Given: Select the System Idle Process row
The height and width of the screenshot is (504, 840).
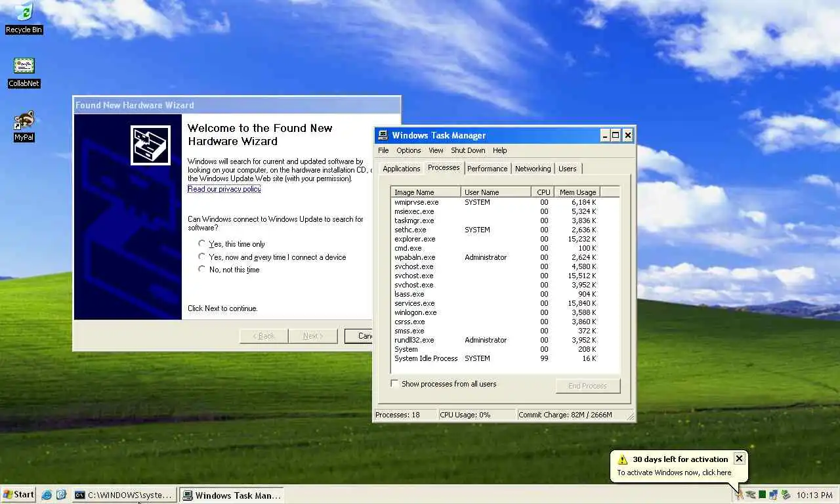Looking at the screenshot, I should [495, 358].
